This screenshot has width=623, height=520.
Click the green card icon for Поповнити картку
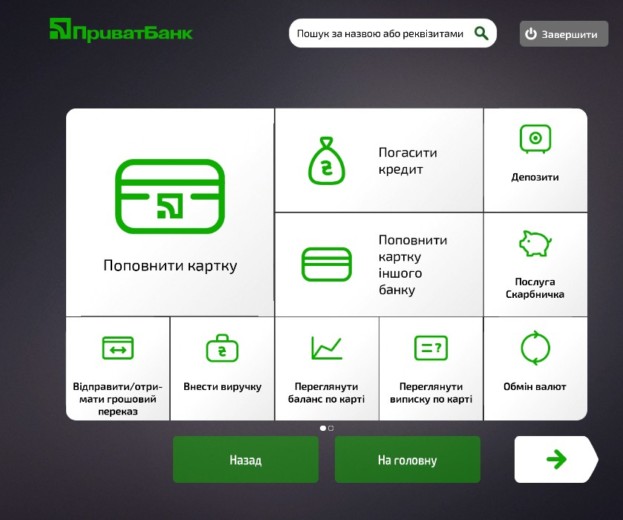(x=170, y=197)
